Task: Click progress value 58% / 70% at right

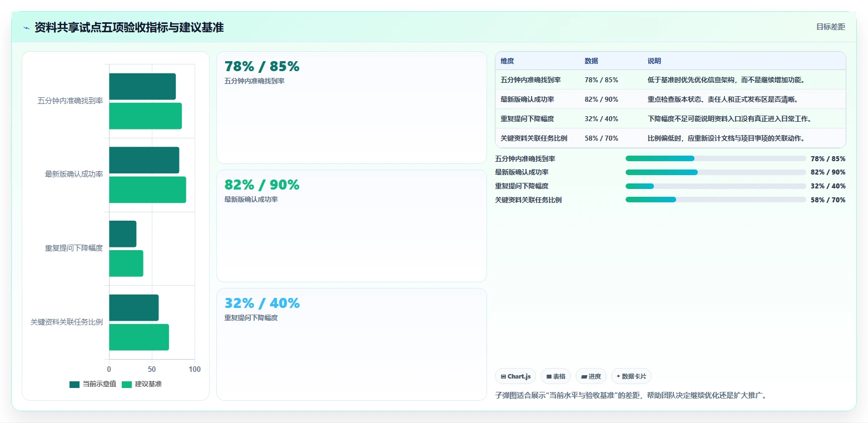Action: [828, 200]
